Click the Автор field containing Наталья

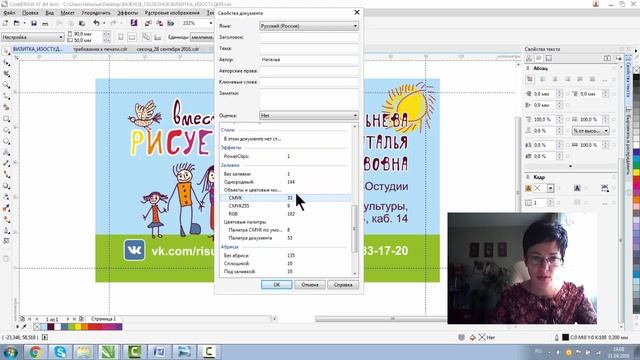[x=309, y=60]
